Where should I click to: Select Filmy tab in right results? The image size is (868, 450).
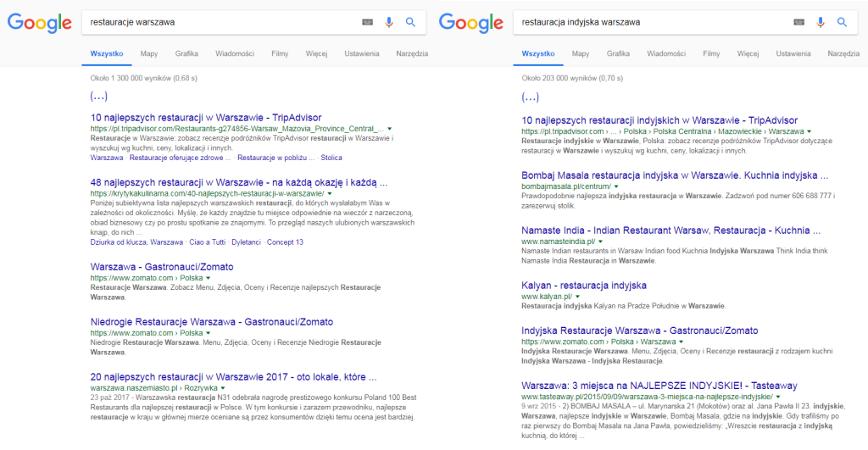click(711, 53)
